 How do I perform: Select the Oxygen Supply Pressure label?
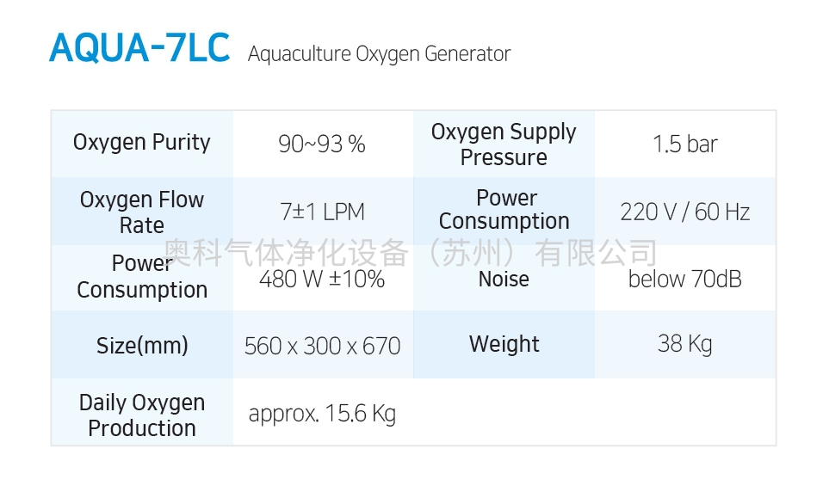504,144
